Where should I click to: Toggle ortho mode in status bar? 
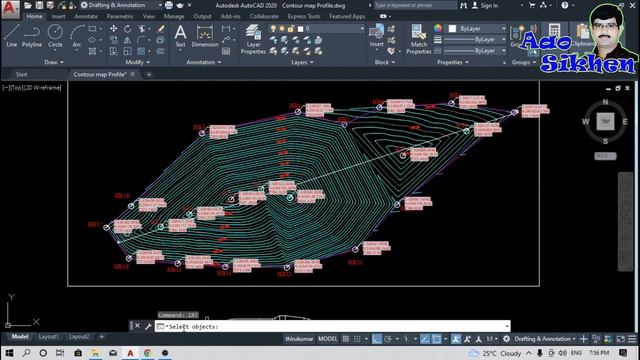[376, 339]
